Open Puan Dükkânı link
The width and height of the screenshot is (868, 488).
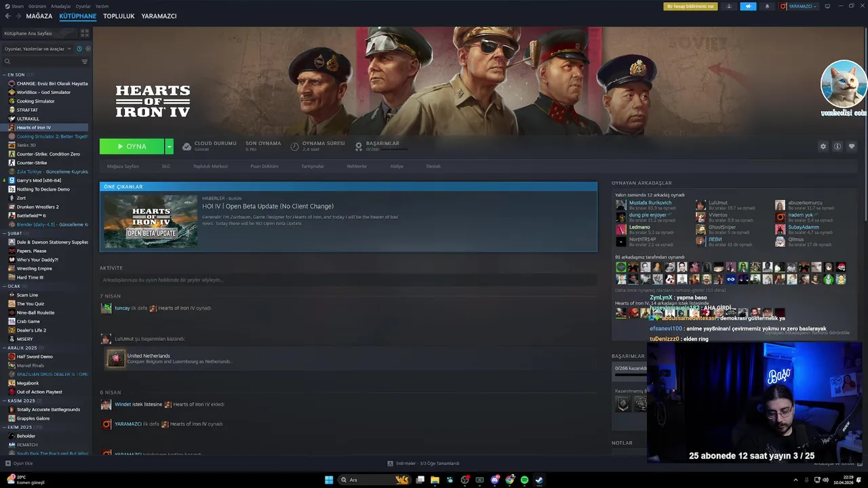point(264,166)
